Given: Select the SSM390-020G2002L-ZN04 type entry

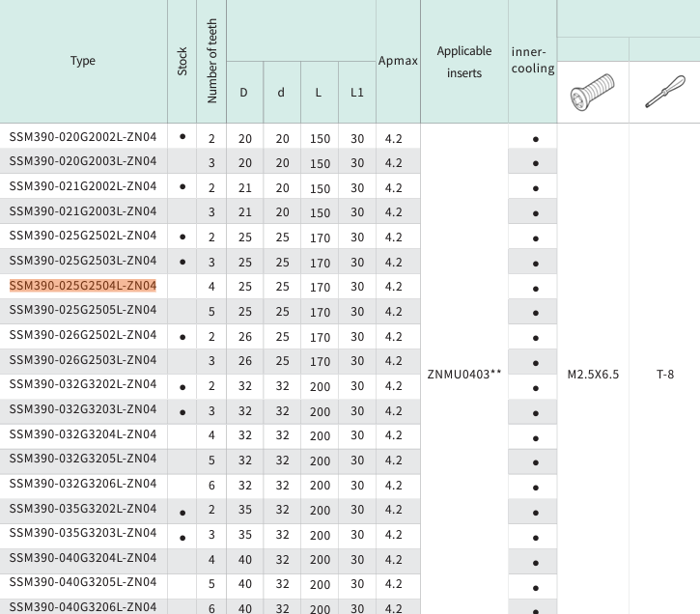Looking at the screenshot, I should (x=83, y=137).
